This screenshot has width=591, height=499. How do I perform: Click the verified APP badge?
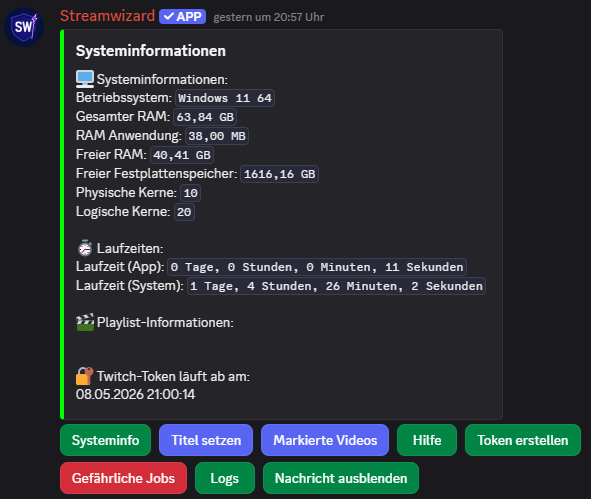pos(182,17)
